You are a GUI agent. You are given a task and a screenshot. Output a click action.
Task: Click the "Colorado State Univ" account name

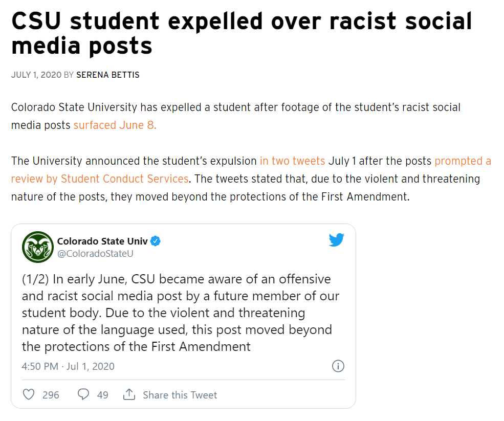tap(102, 241)
